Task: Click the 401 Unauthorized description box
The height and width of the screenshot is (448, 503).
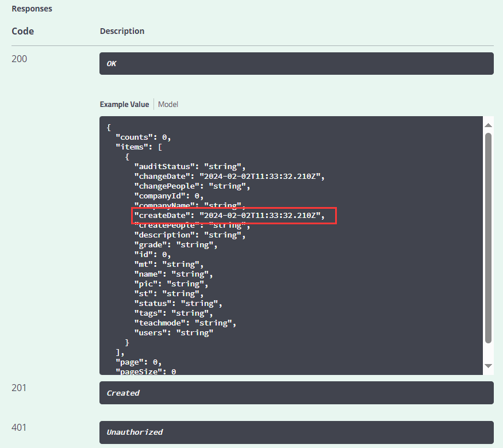Action: click(x=297, y=432)
